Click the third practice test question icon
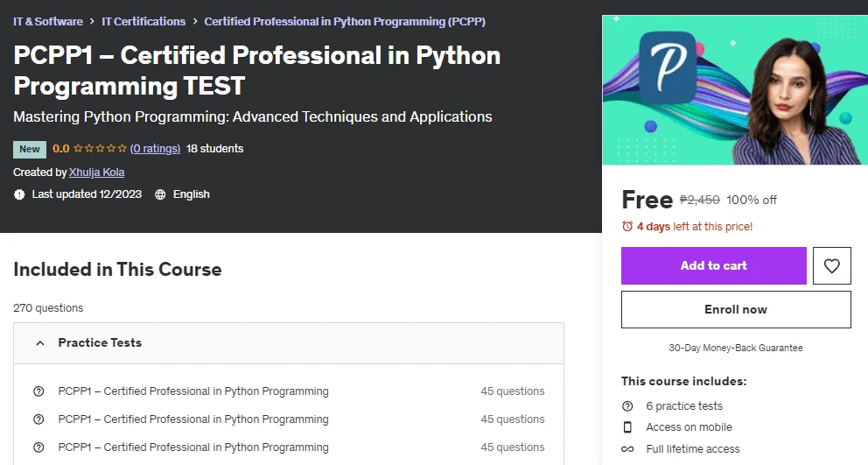Image resolution: width=868 pixels, height=465 pixels. [38, 447]
